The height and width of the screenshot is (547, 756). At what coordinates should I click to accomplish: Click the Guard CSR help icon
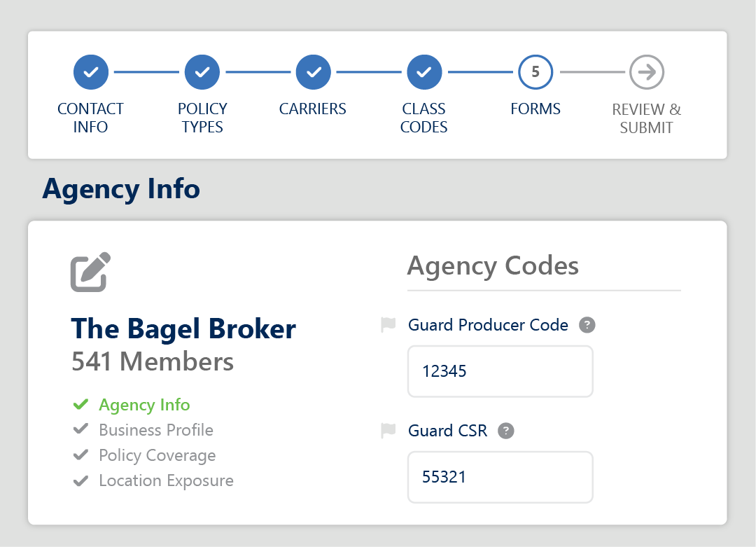506,431
